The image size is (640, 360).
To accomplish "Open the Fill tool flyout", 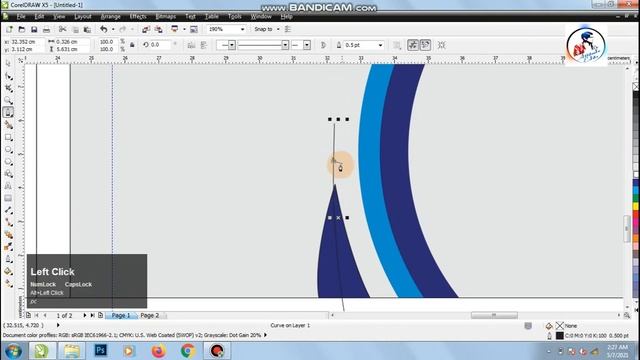I will (8, 271).
